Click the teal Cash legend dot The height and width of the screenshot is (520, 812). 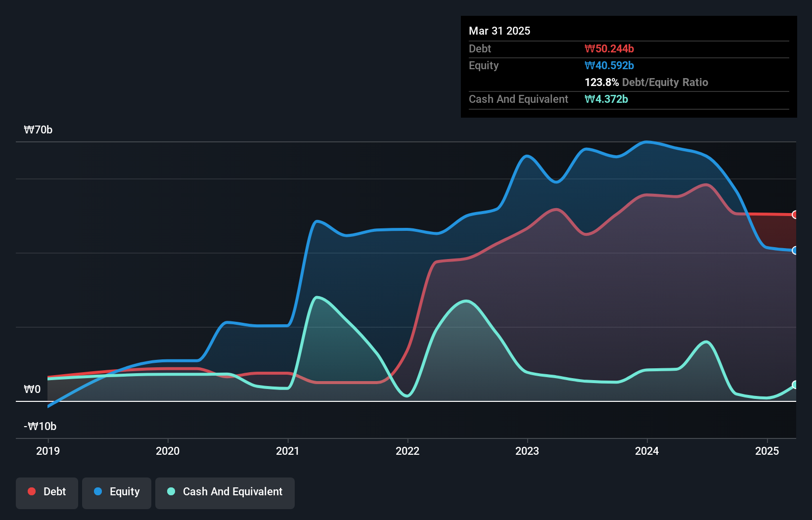[x=171, y=491]
